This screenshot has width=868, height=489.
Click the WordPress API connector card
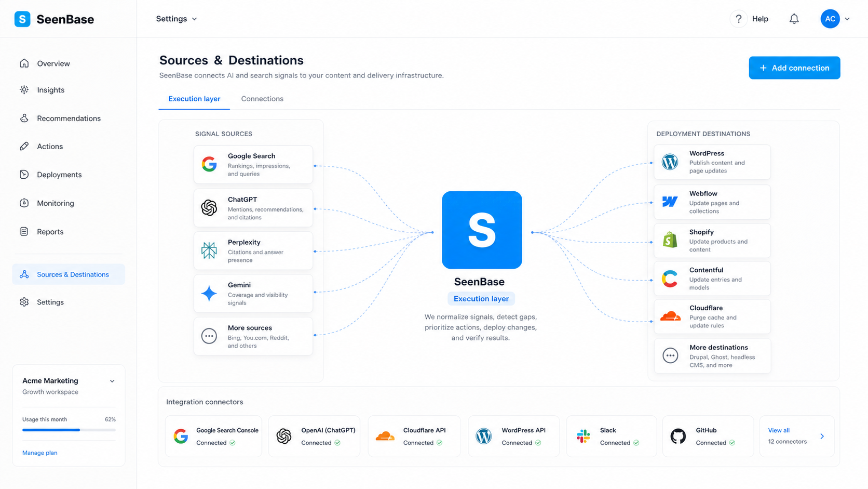514,436
